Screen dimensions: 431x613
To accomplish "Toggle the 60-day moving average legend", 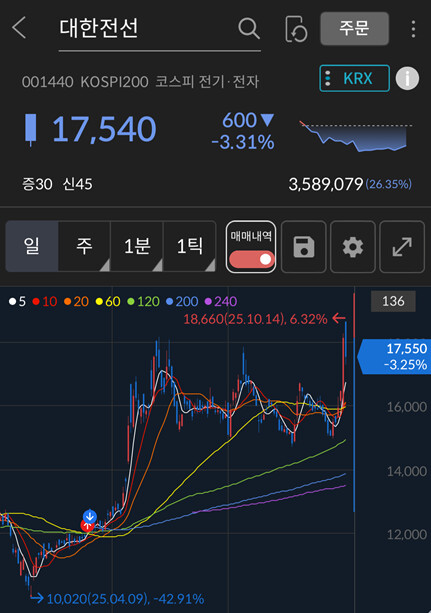I will pyautogui.click(x=108, y=301).
